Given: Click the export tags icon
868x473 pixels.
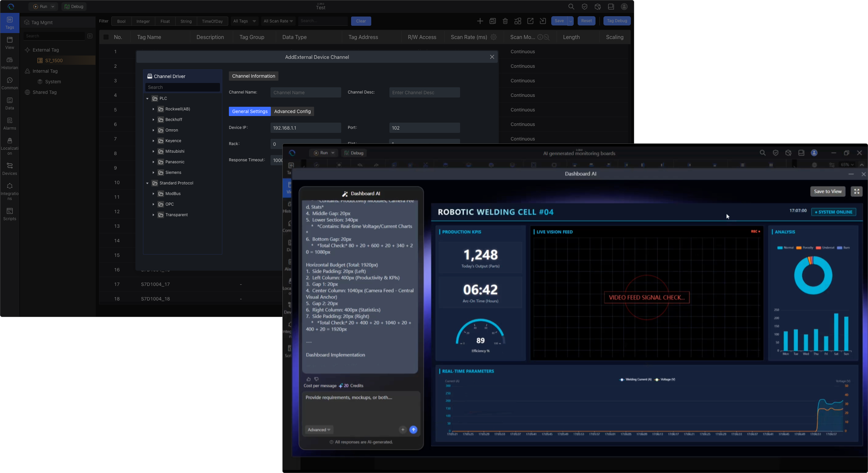Looking at the screenshot, I should [x=530, y=21].
